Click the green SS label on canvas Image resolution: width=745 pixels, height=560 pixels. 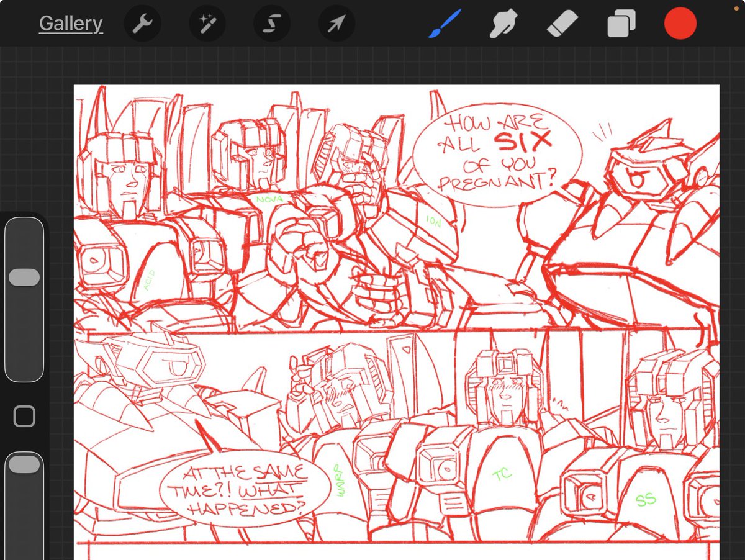646,499
